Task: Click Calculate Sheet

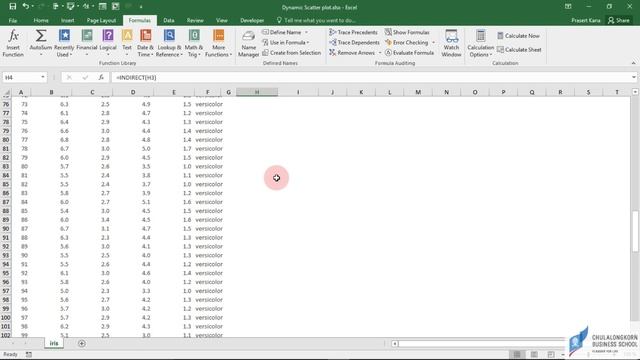Action: [519, 49]
